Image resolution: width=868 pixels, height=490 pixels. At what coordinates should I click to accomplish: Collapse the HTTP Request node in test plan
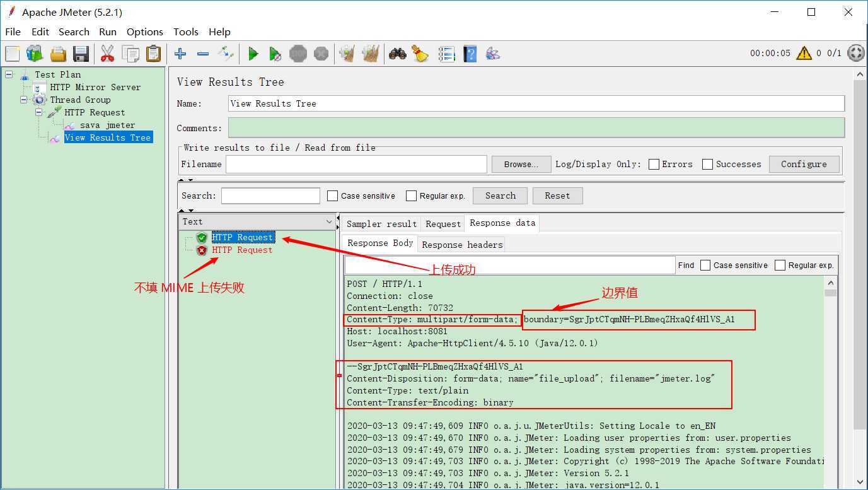coord(38,112)
